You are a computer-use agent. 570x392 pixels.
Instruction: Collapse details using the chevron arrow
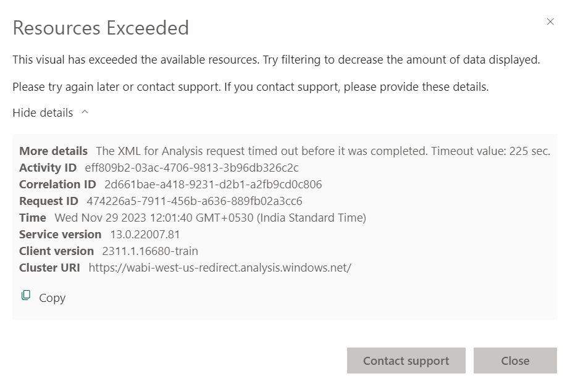pyautogui.click(x=85, y=112)
